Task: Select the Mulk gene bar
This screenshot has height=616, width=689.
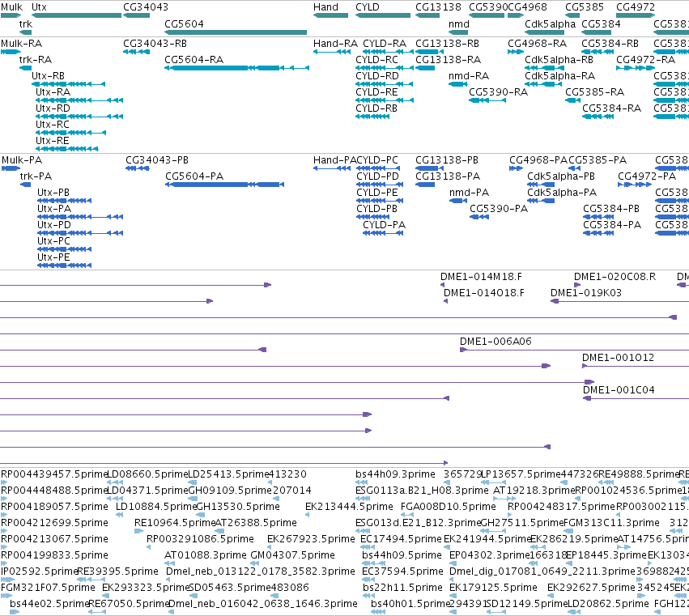Action: 11,15
